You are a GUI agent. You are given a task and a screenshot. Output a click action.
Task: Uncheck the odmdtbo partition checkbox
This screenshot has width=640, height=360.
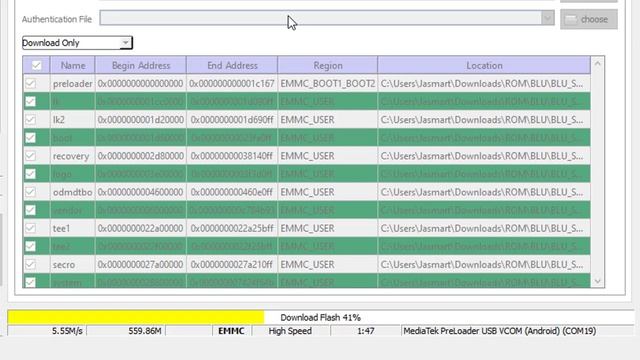[31, 192]
